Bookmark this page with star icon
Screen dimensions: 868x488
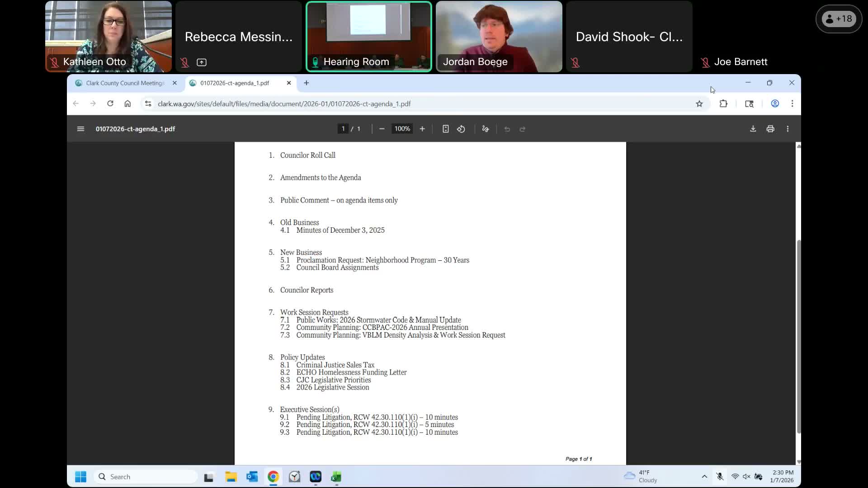coord(699,103)
